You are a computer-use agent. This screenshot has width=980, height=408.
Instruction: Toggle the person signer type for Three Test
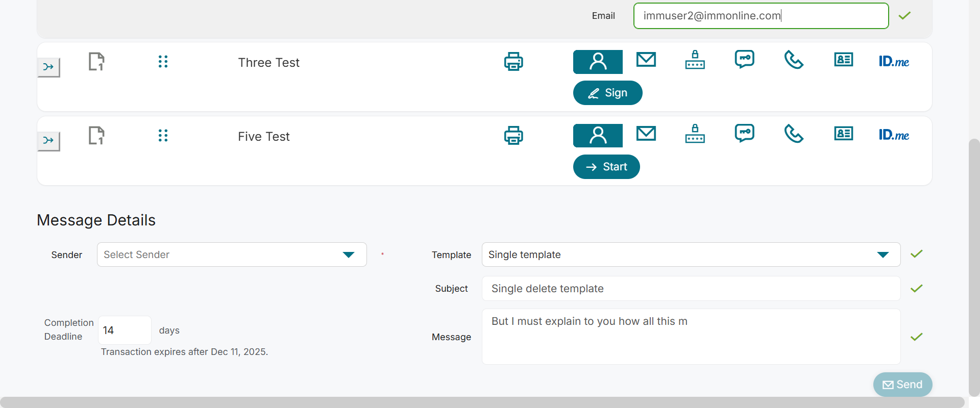click(598, 62)
